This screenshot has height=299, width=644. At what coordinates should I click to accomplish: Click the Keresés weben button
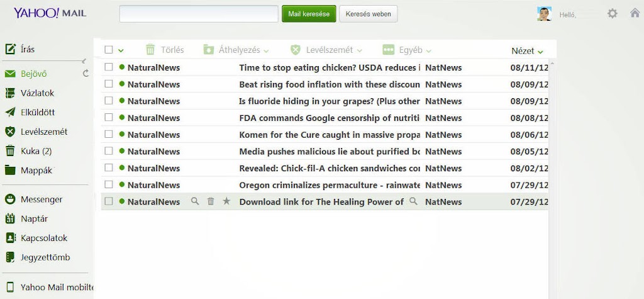point(369,14)
